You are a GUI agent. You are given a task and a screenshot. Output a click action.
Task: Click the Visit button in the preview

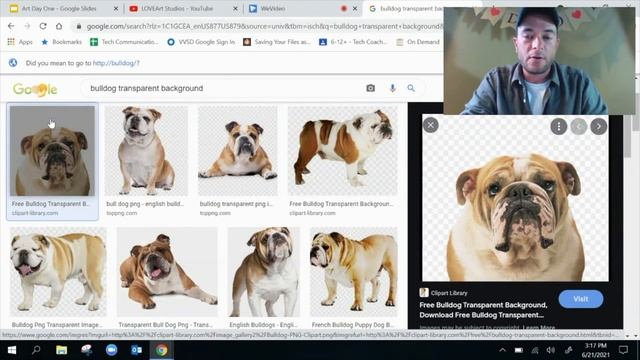click(580, 299)
